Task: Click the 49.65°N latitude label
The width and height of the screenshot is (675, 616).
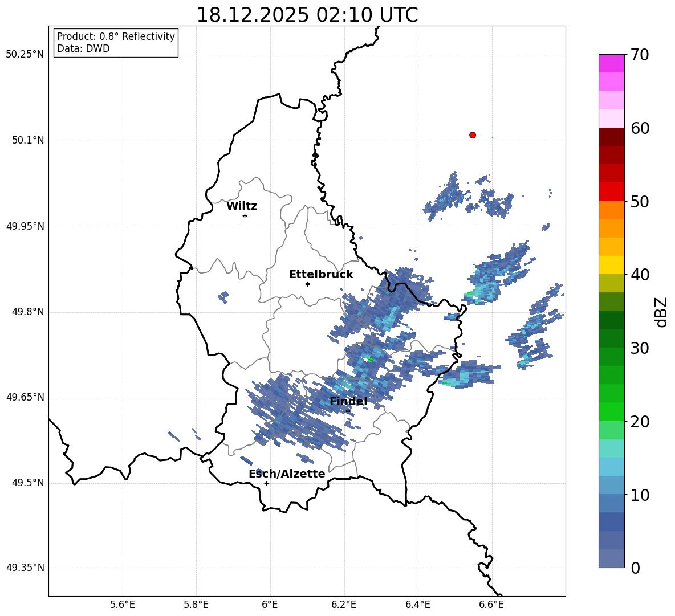Action: [25, 397]
